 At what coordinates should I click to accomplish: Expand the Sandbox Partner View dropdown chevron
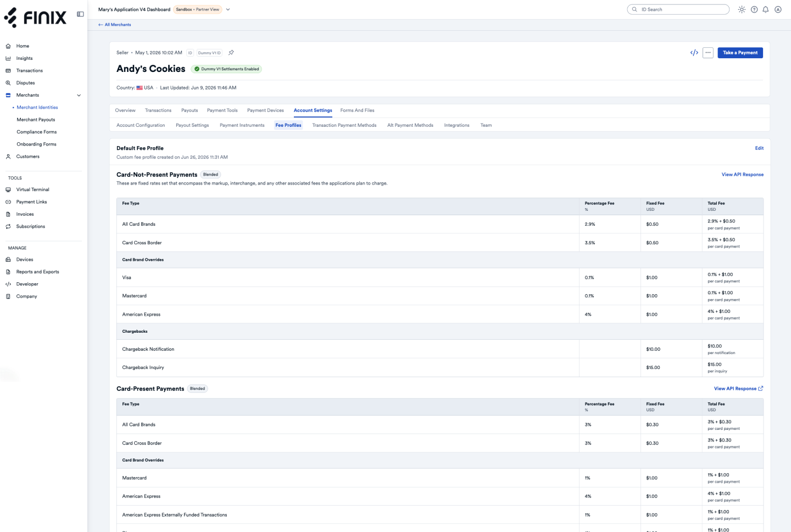tap(228, 9)
